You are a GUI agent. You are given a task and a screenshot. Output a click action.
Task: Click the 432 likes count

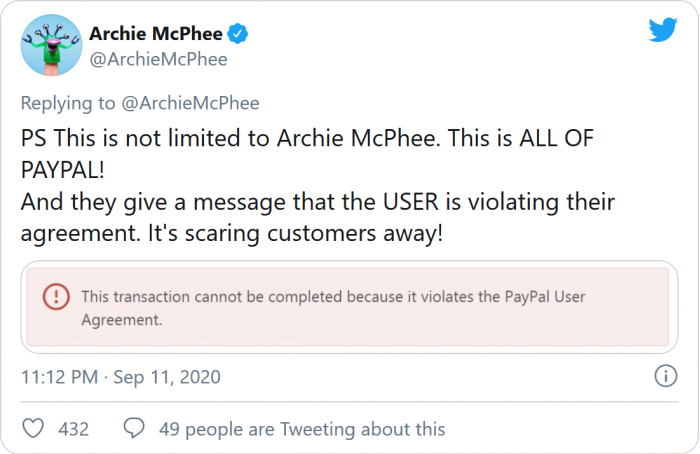tap(73, 429)
